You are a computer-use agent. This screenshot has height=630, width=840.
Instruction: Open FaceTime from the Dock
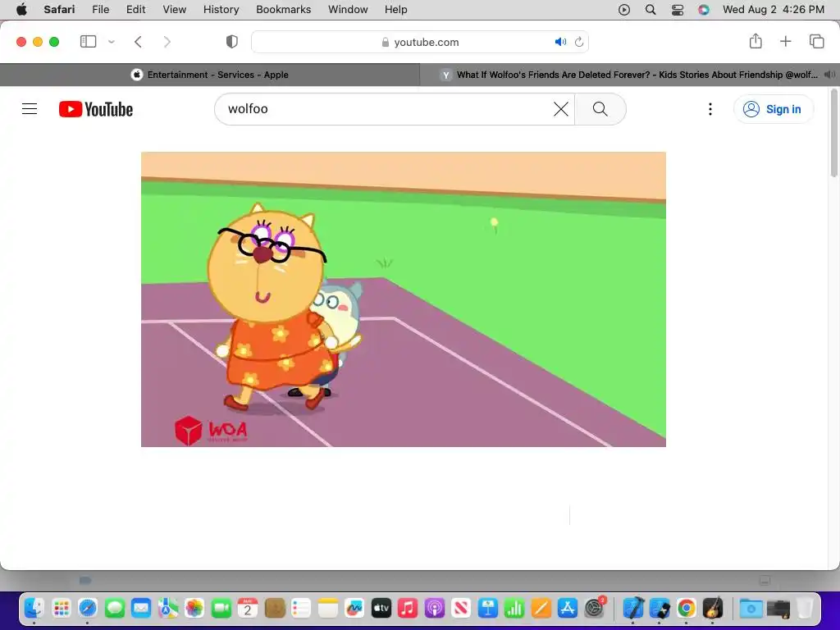point(221,609)
